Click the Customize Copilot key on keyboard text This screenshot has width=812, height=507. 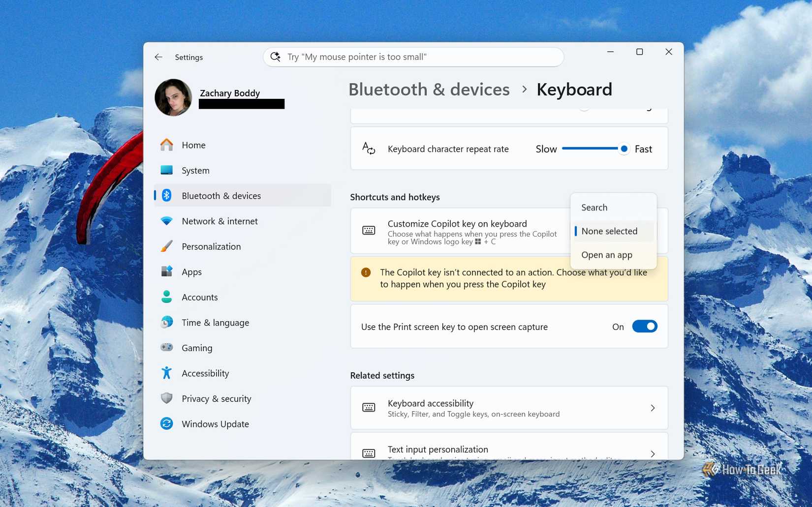(x=457, y=224)
